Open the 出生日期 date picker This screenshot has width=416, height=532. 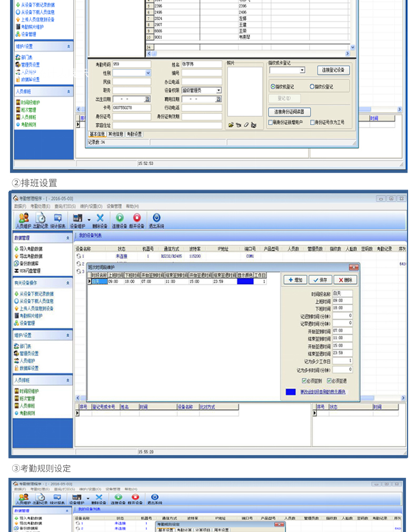click(x=147, y=99)
